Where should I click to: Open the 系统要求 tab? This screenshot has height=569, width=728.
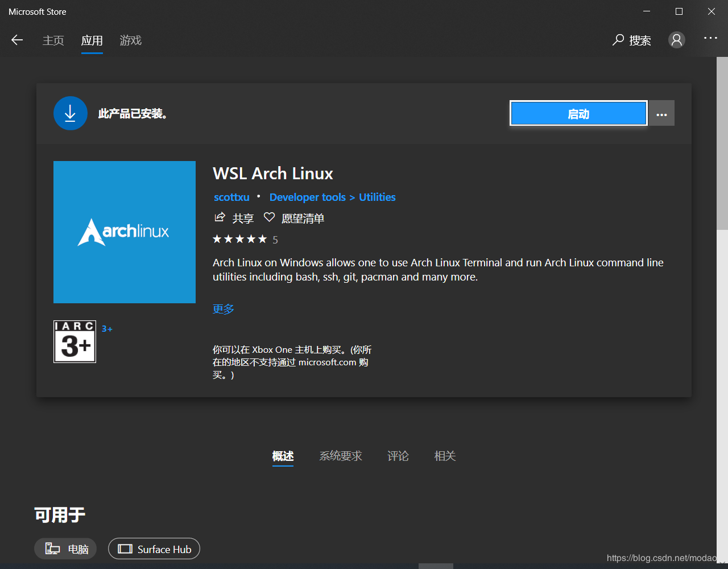341,456
